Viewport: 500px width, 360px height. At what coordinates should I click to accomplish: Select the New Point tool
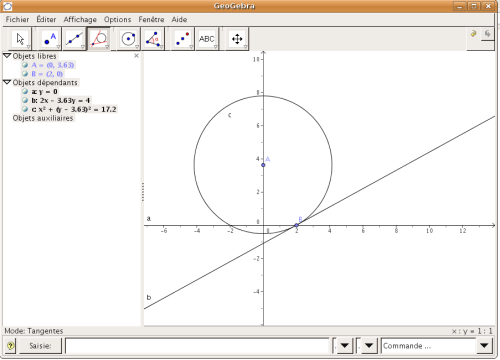click(50, 39)
